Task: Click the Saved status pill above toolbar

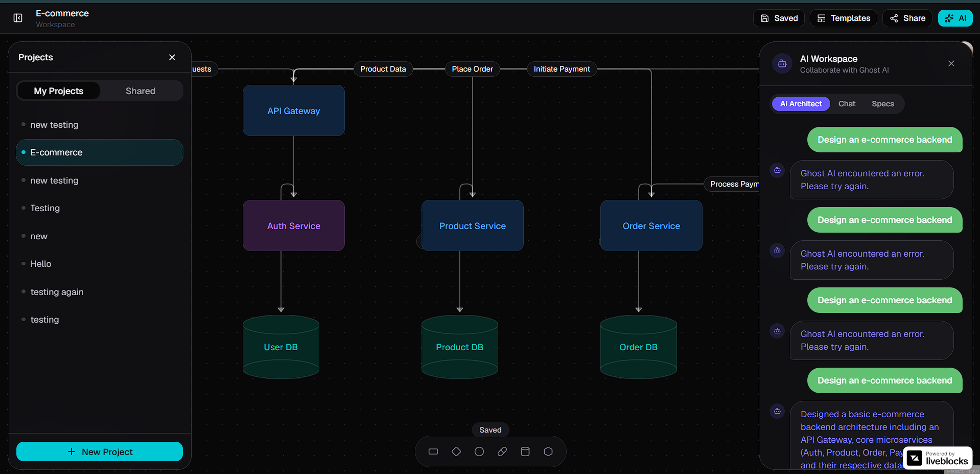Action: (x=491, y=430)
